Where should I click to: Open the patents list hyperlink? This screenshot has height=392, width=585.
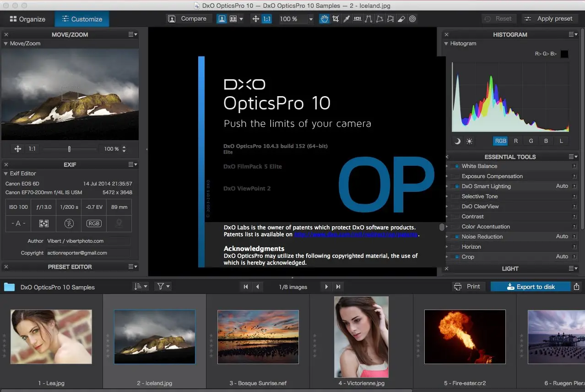356,234
